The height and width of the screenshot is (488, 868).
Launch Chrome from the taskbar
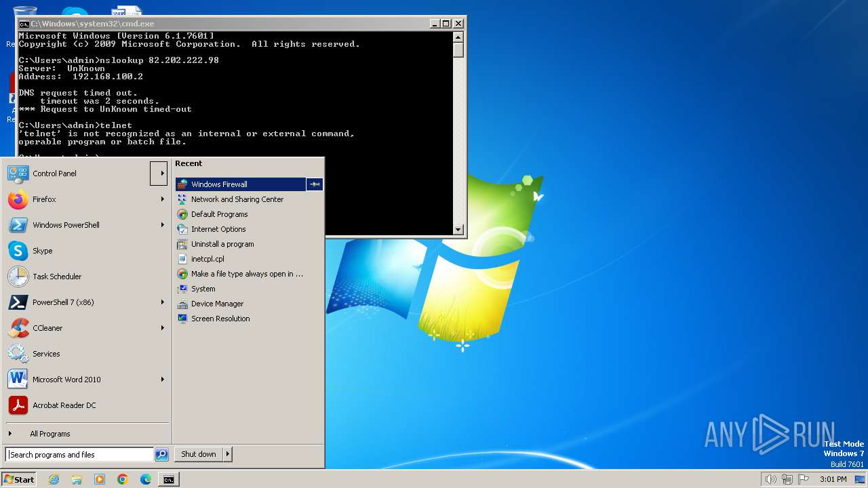[123, 479]
